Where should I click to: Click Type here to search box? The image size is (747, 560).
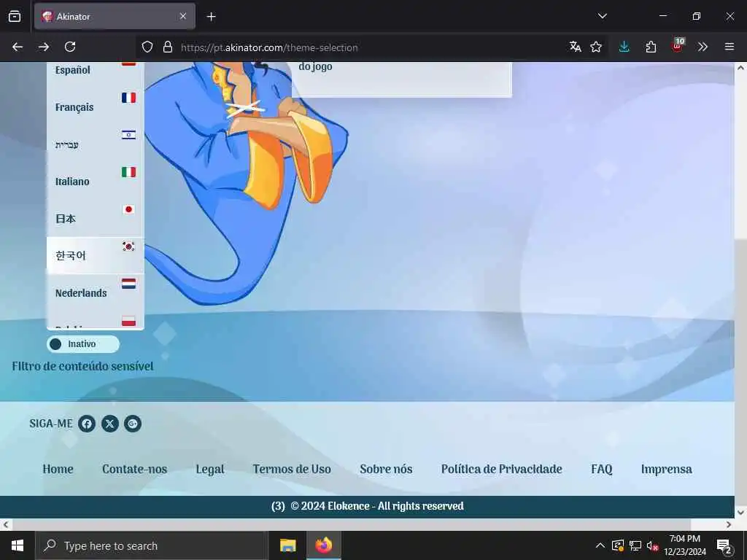click(152, 545)
